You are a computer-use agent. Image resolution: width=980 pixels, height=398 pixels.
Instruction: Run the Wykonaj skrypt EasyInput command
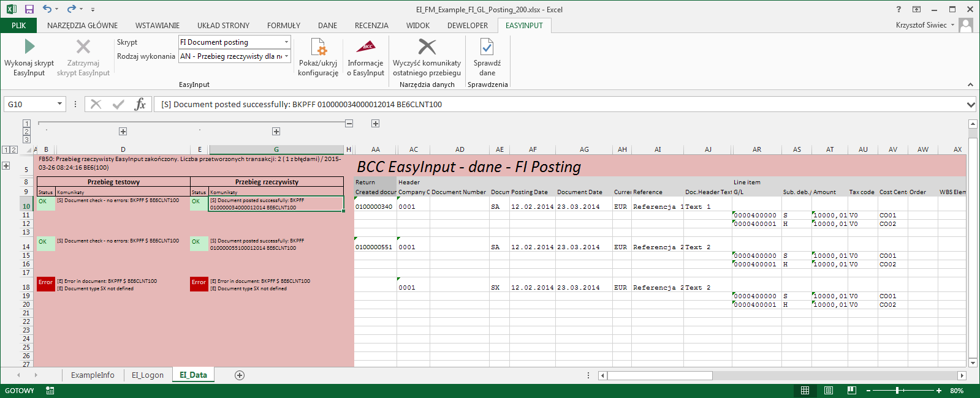pos(29,58)
